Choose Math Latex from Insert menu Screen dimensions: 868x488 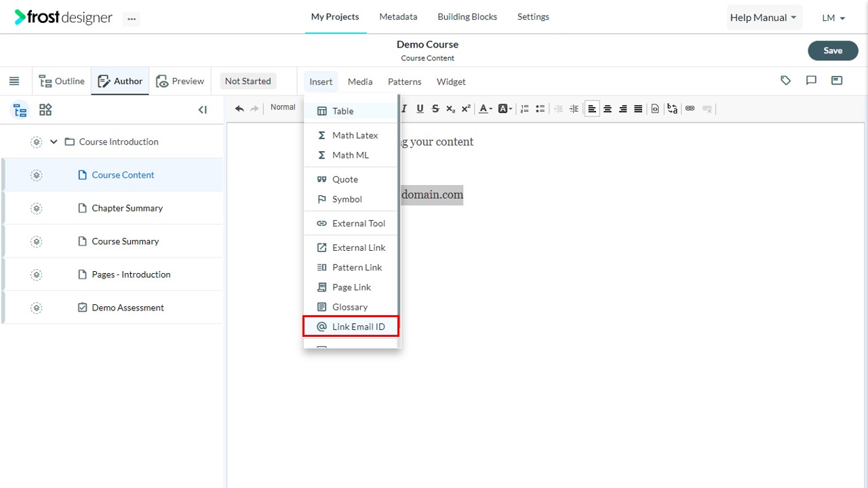coord(351,136)
